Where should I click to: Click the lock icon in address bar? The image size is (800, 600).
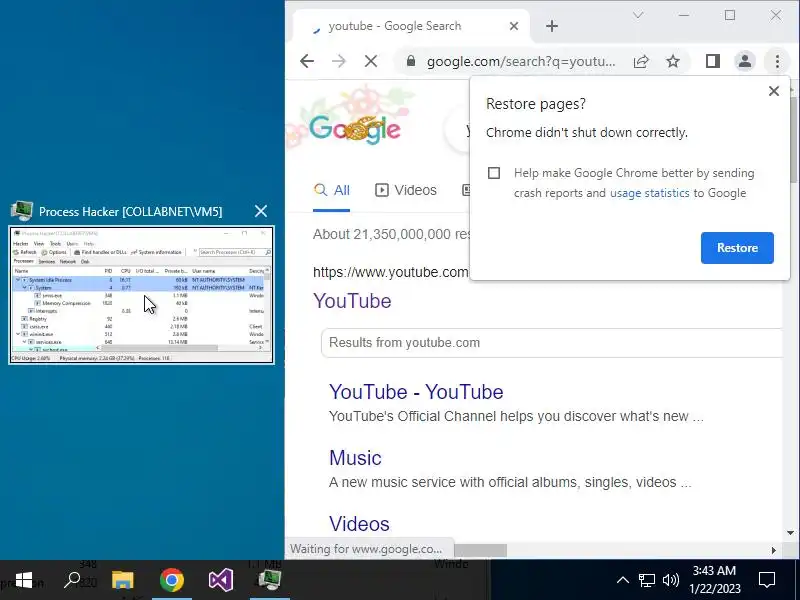click(x=411, y=61)
